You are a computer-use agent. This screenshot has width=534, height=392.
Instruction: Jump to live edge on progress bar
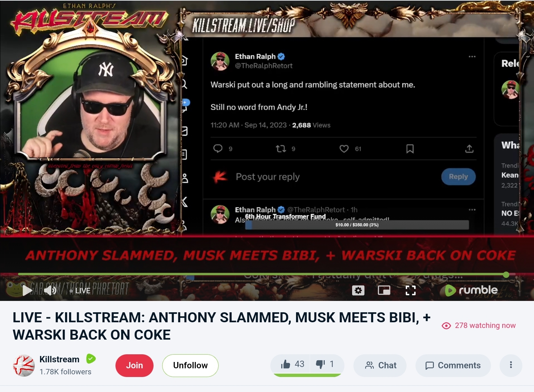point(506,275)
